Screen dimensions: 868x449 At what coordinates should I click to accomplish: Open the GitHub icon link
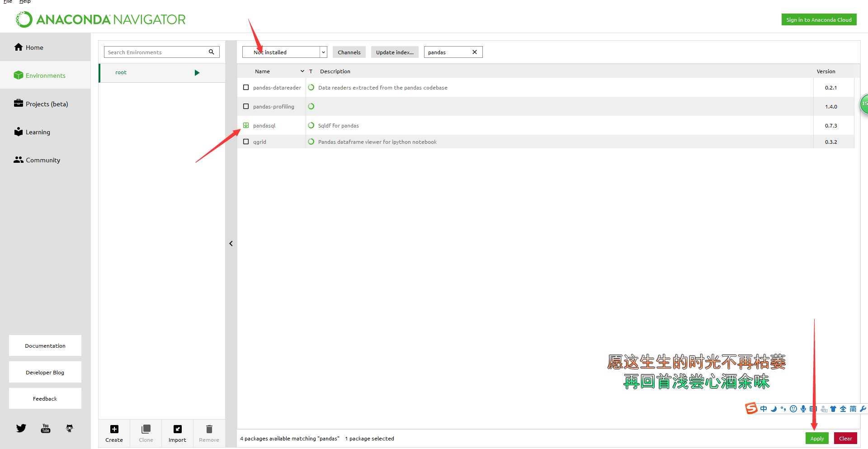[70, 428]
